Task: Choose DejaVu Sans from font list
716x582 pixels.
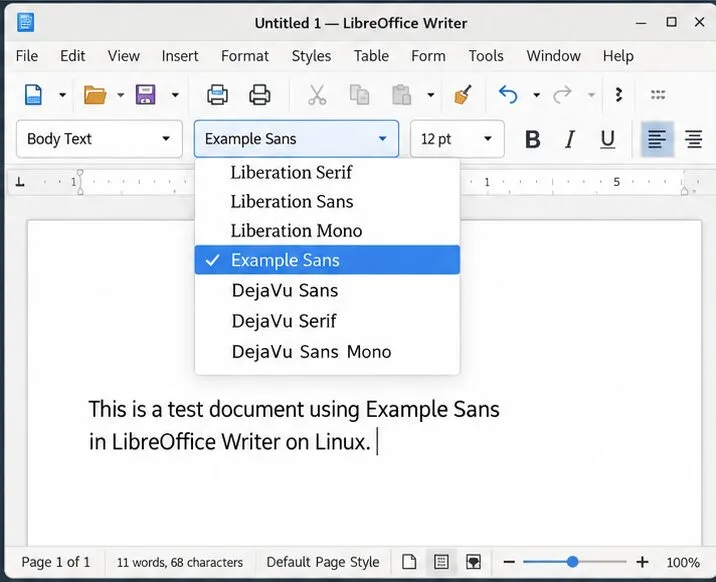Action: coord(327,290)
